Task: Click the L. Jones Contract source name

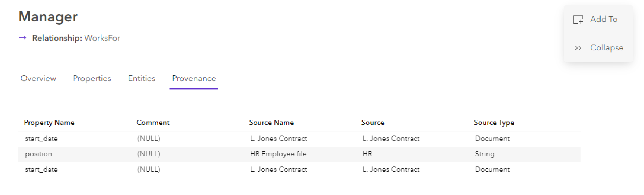Action: tap(279, 139)
